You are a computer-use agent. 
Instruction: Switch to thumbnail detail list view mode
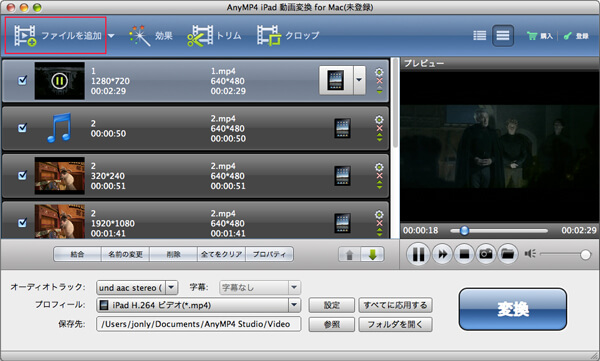(x=503, y=36)
